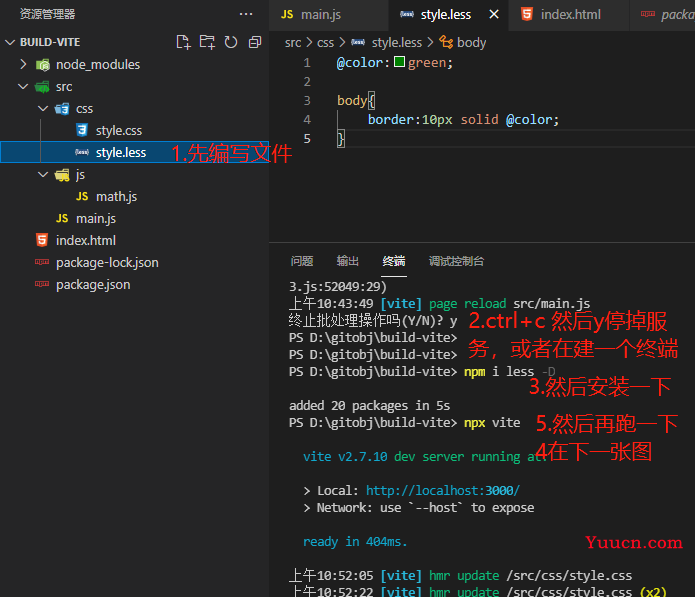Click the JS icon beside math.js

(x=82, y=196)
